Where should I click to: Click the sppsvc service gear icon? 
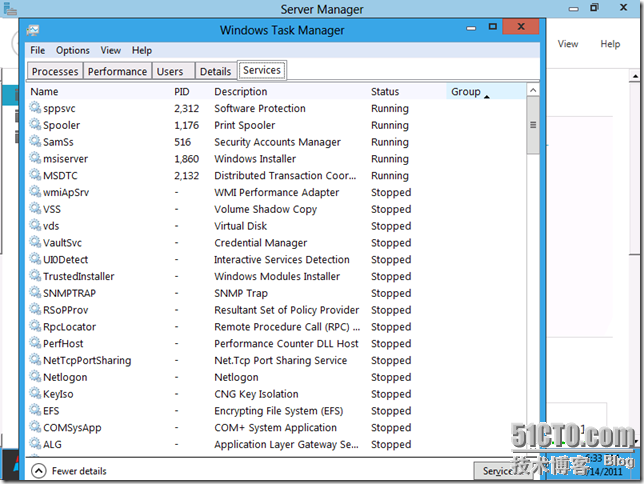[35, 108]
